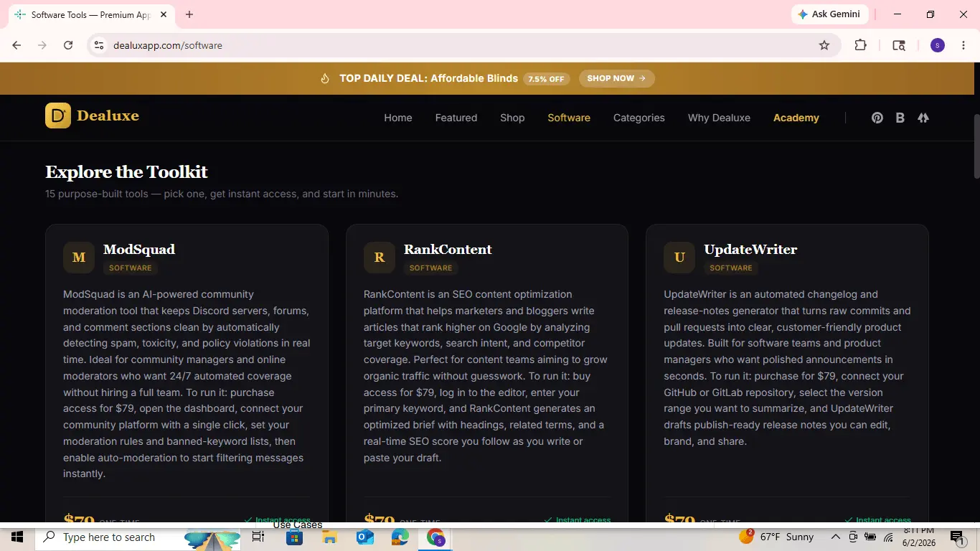Open the Blogger B icon in header
The height and width of the screenshot is (551, 980).
pyautogui.click(x=900, y=118)
